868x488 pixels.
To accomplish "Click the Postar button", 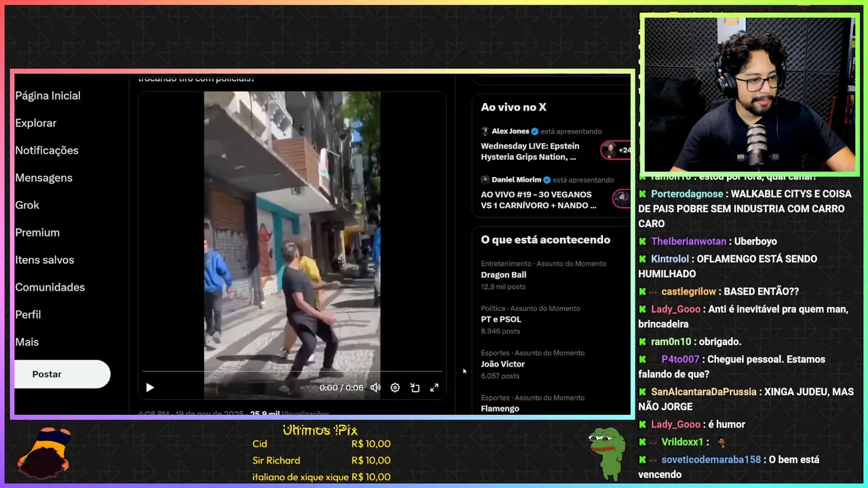I will tap(62, 374).
